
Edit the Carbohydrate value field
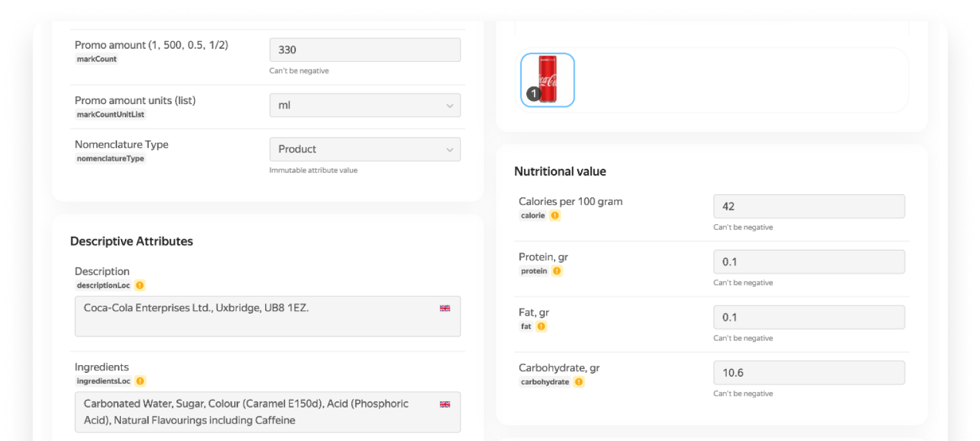coord(809,373)
